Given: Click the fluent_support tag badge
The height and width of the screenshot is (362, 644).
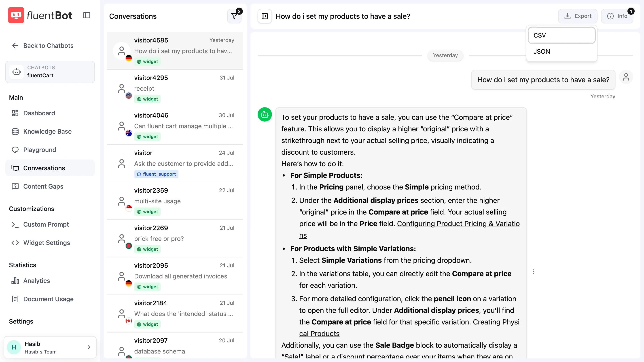Looking at the screenshot, I should point(156,174).
